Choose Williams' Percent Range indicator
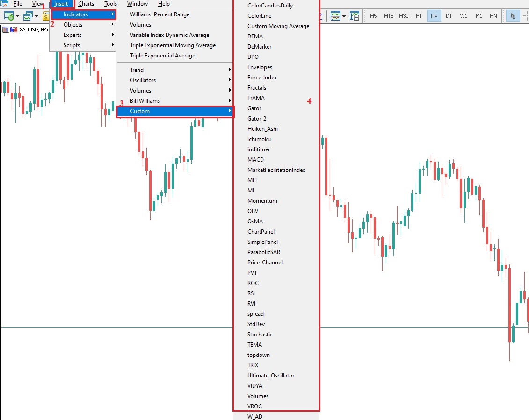529x420 pixels. [x=175, y=14]
